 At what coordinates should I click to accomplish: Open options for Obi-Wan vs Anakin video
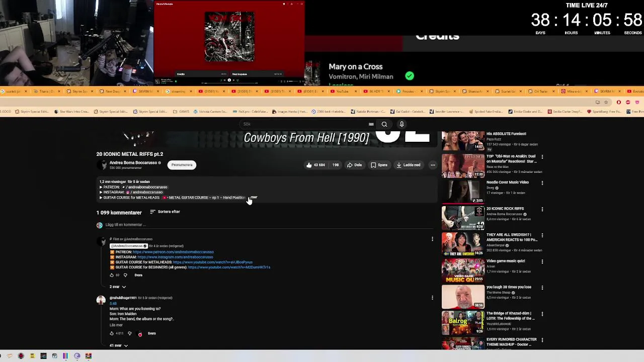(x=542, y=157)
